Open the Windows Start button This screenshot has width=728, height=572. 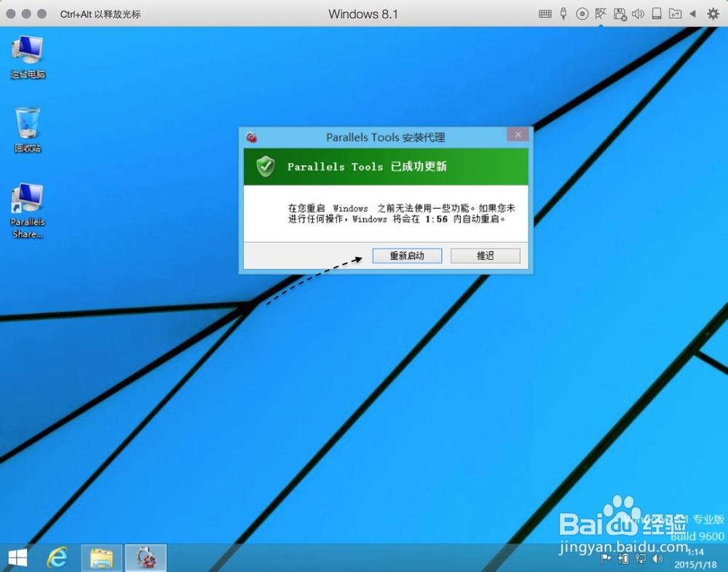click(x=17, y=557)
